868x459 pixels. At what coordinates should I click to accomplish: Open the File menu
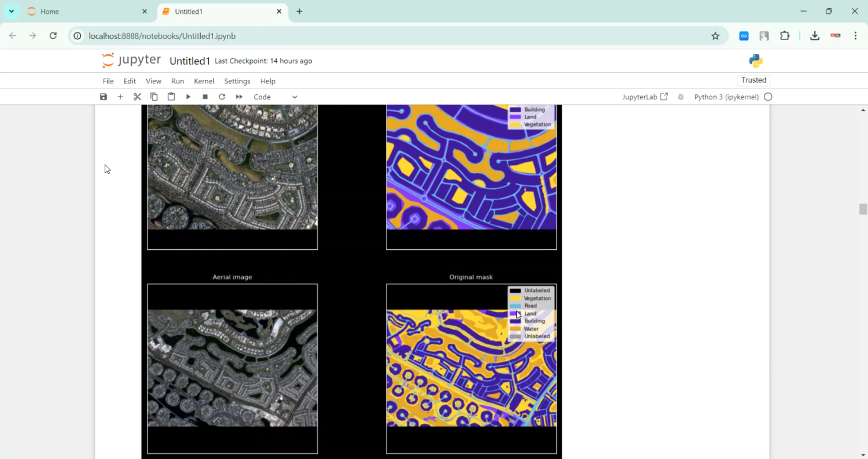pos(108,81)
